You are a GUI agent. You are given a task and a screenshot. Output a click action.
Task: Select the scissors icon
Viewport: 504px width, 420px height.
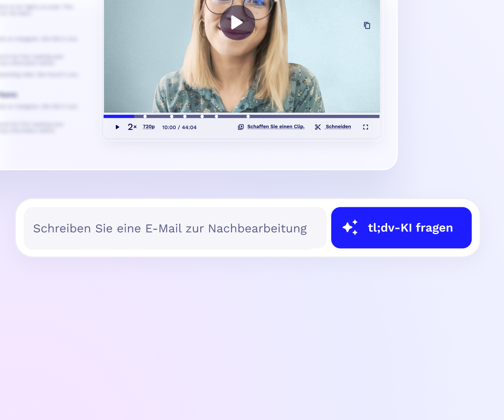pyautogui.click(x=318, y=127)
